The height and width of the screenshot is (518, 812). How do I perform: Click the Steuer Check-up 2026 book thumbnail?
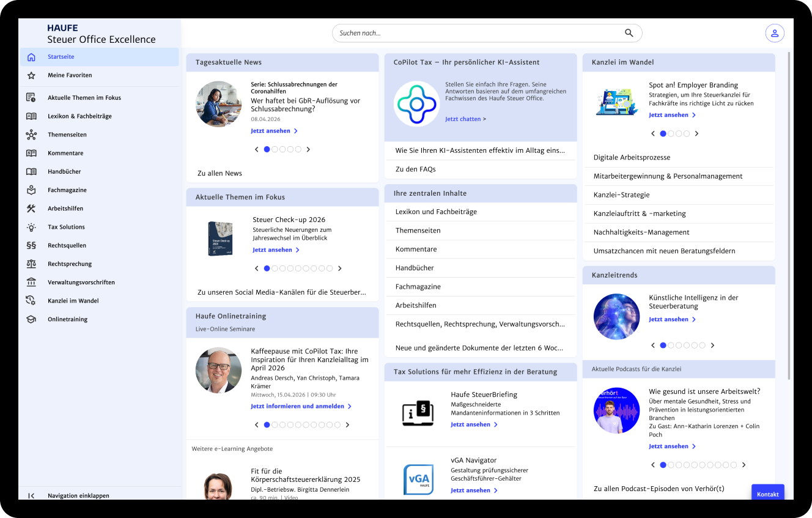[x=220, y=238]
